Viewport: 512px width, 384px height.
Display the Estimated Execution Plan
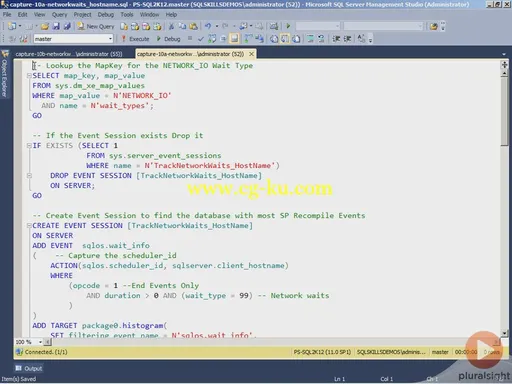click(x=212, y=39)
